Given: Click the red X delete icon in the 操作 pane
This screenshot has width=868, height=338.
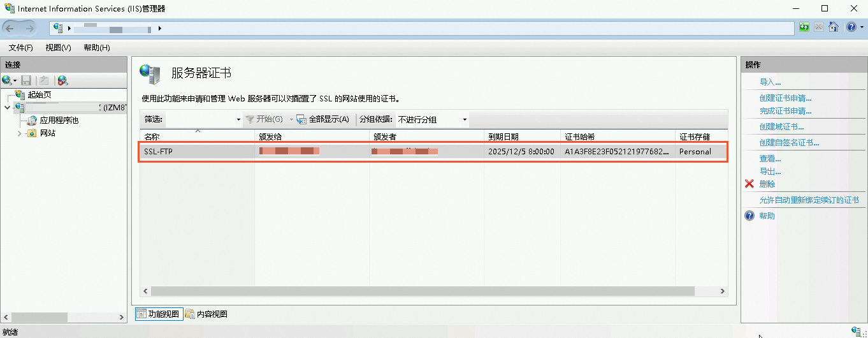Looking at the screenshot, I should click(749, 184).
